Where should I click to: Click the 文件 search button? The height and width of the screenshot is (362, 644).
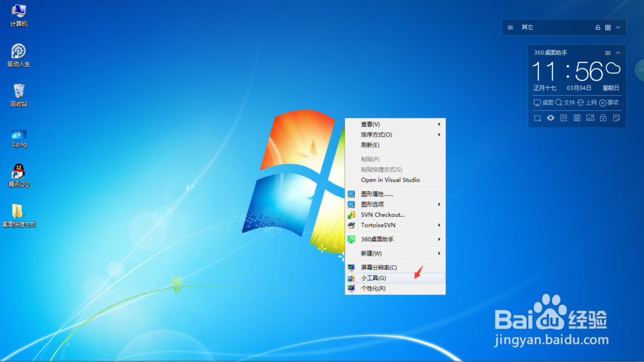pos(565,102)
